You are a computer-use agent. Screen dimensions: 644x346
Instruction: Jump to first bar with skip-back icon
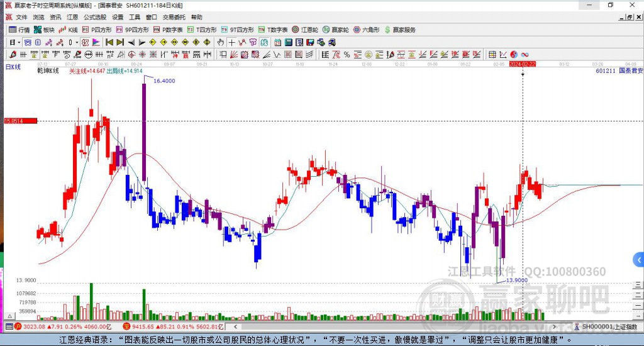[109, 42]
